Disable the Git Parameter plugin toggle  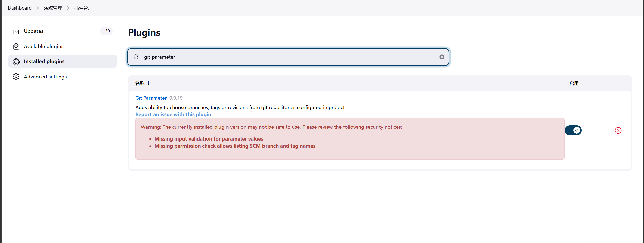[573, 130]
